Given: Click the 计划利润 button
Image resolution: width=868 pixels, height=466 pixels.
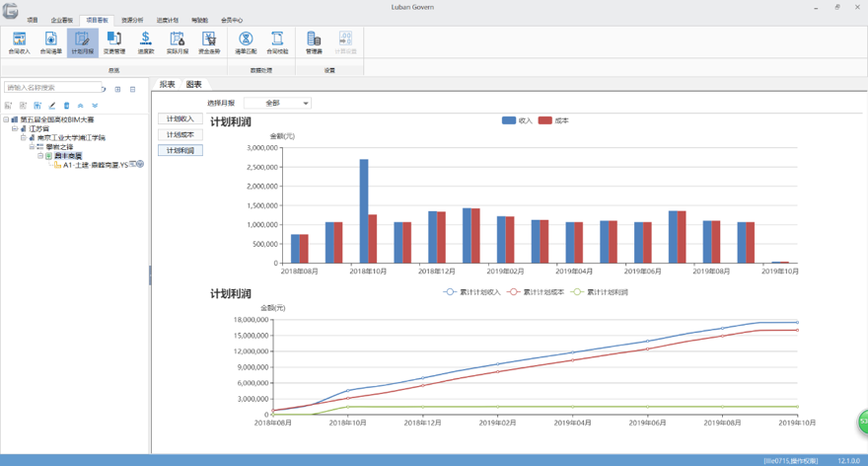Looking at the screenshot, I should (x=181, y=150).
